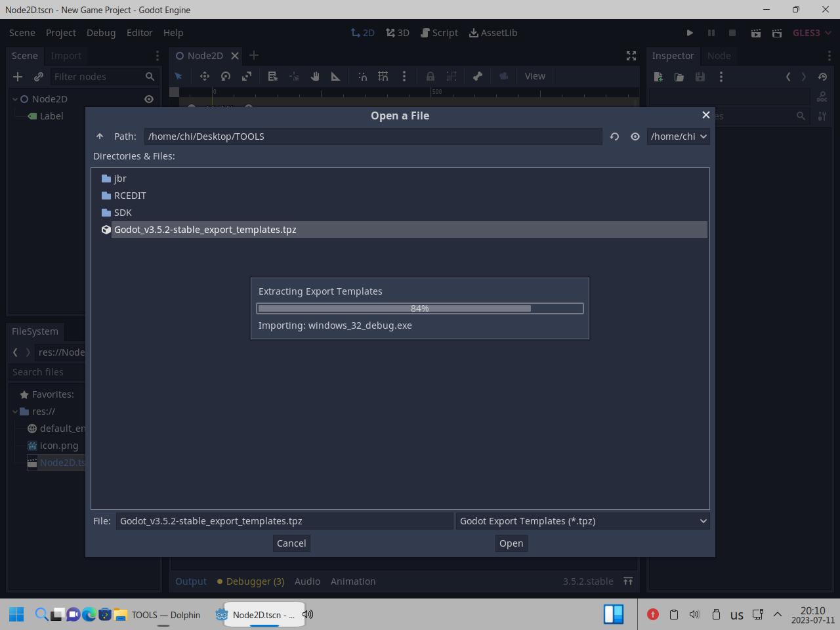Click Open in file dialog
840x630 pixels.
pyautogui.click(x=511, y=543)
